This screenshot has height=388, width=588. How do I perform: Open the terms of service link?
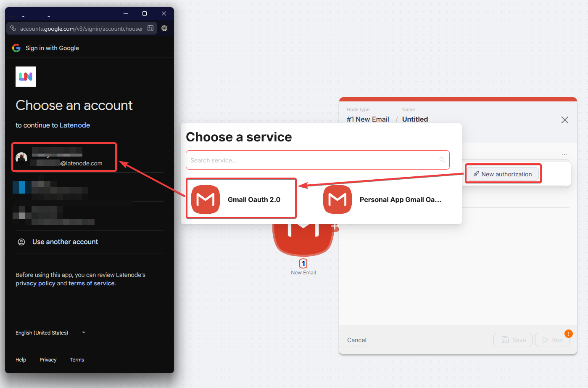click(91, 283)
